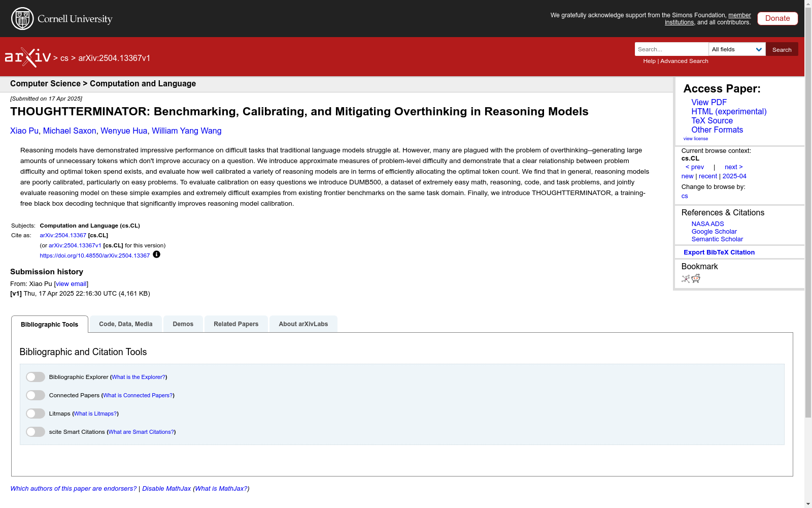
Task: Toggle the Bibliographic Explorer switch
Action: pyautogui.click(x=36, y=377)
